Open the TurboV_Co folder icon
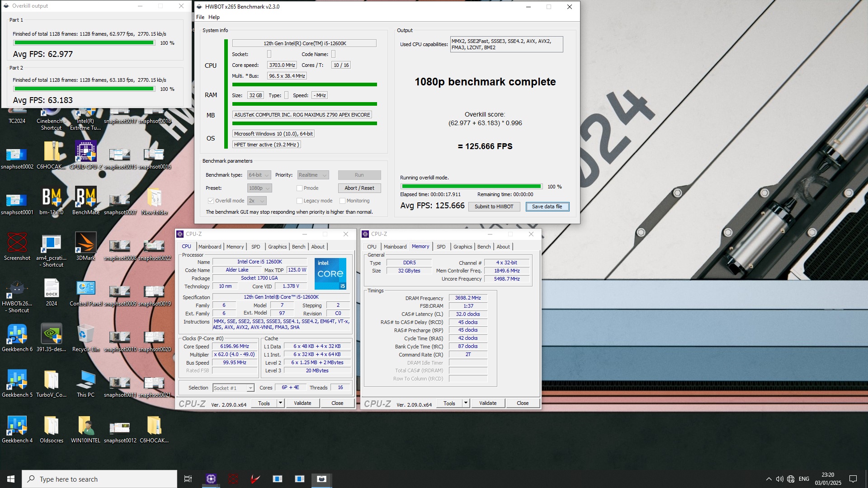868x488 pixels. click(x=51, y=383)
